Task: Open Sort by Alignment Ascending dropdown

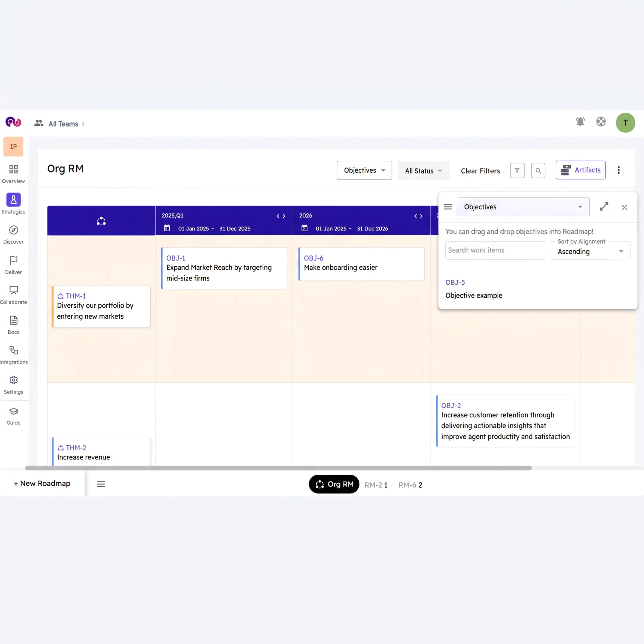Action: pyautogui.click(x=590, y=251)
